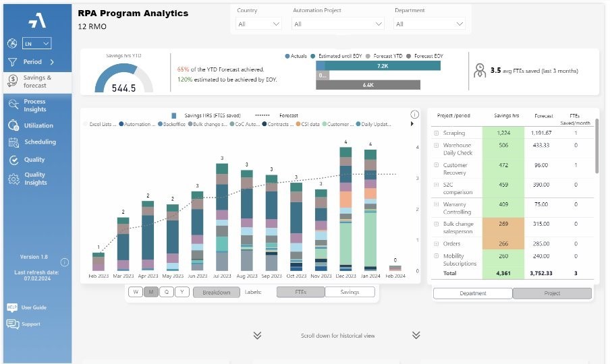
Task: Click the Breakdown button
Action: [x=217, y=292]
